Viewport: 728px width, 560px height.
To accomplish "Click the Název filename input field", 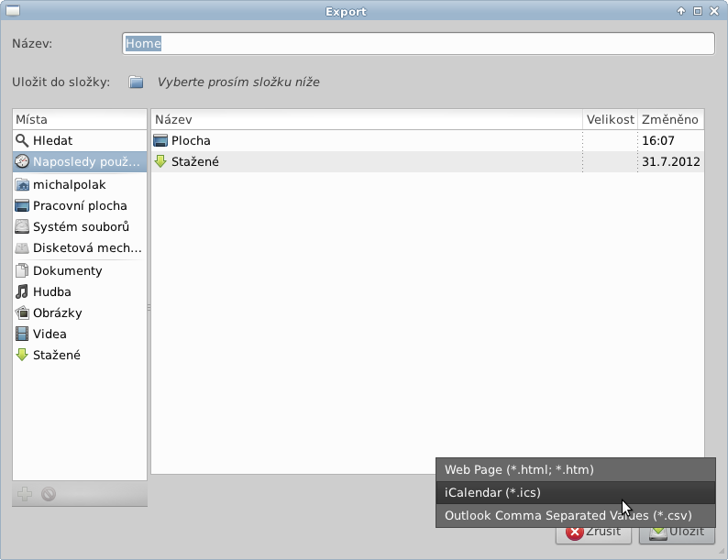I will (x=418, y=43).
